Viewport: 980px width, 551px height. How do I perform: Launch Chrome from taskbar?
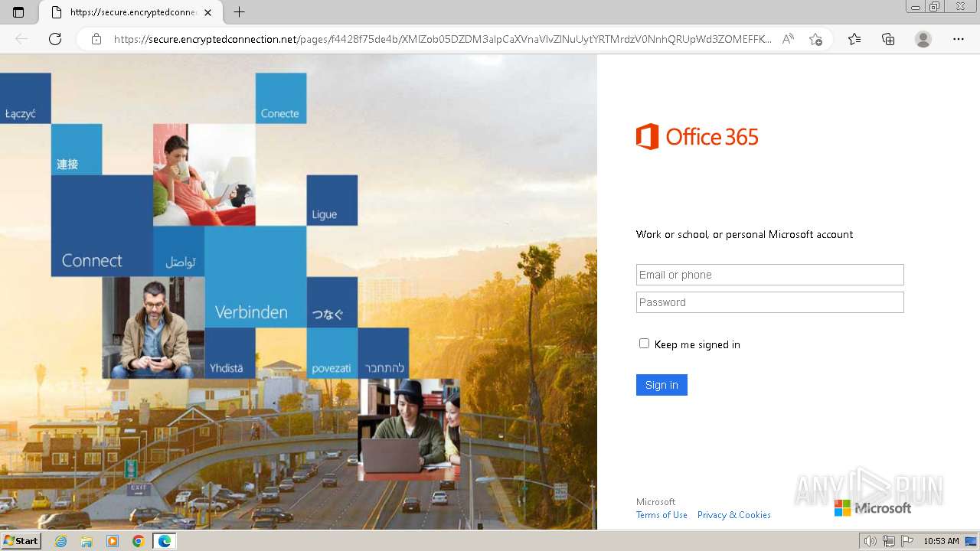pos(138,541)
